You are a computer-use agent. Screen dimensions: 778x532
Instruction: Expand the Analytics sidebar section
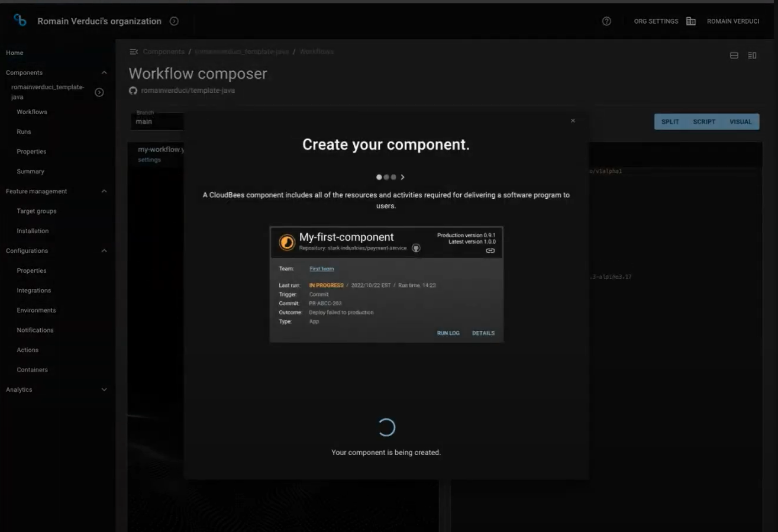click(104, 390)
